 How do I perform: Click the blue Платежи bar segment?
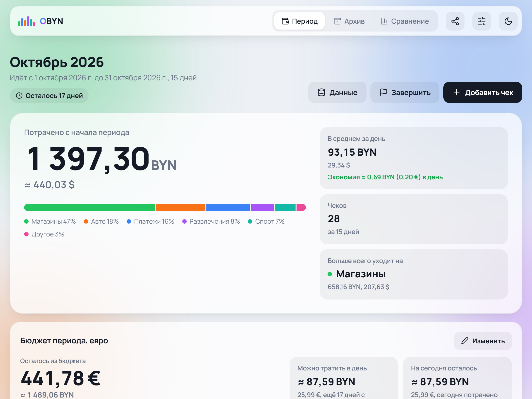pyautogui.click(x=228, y=207)
